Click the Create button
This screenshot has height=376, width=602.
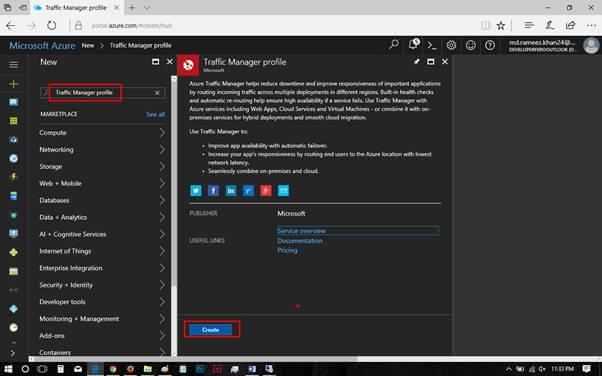(x=210, y=330)
